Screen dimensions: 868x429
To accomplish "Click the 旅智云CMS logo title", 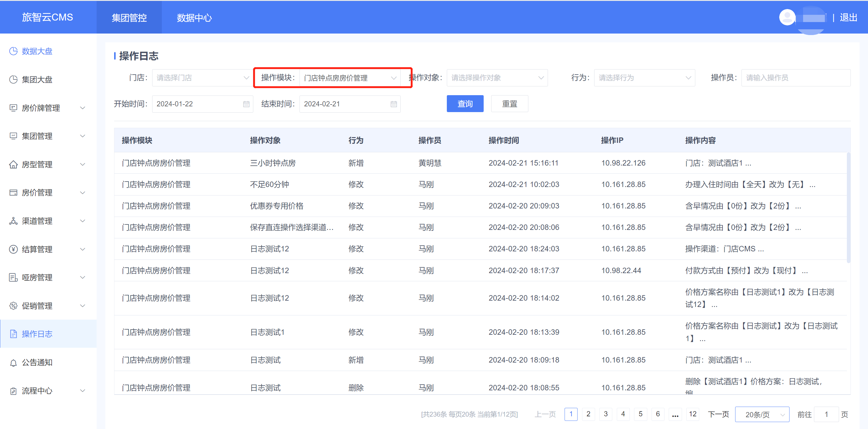I will point(47,17).
